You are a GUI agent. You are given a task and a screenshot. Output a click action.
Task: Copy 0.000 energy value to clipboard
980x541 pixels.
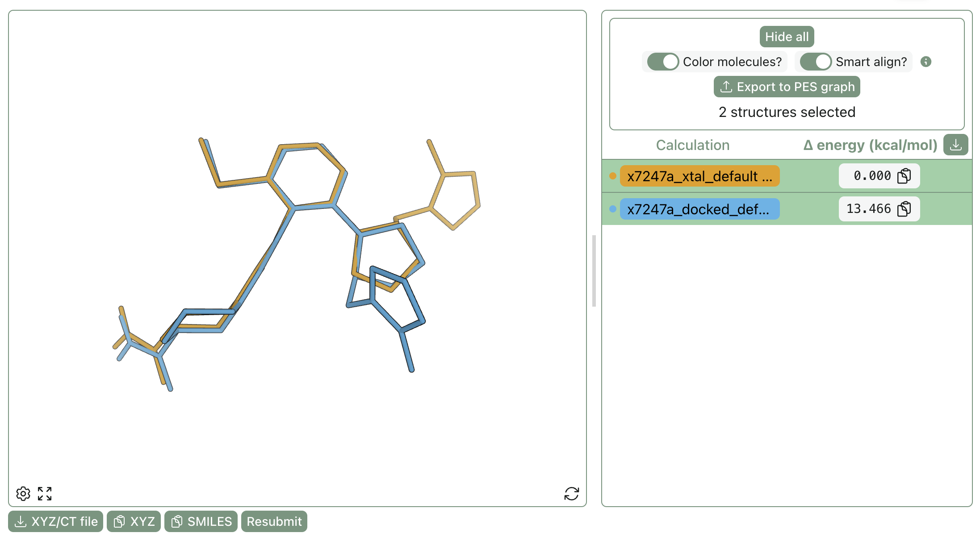pyautogui.click(x=904, y=176)
